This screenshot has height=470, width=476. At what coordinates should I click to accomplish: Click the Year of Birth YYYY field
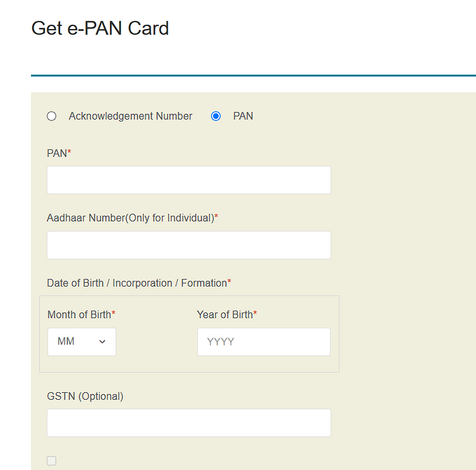(264, 342)
